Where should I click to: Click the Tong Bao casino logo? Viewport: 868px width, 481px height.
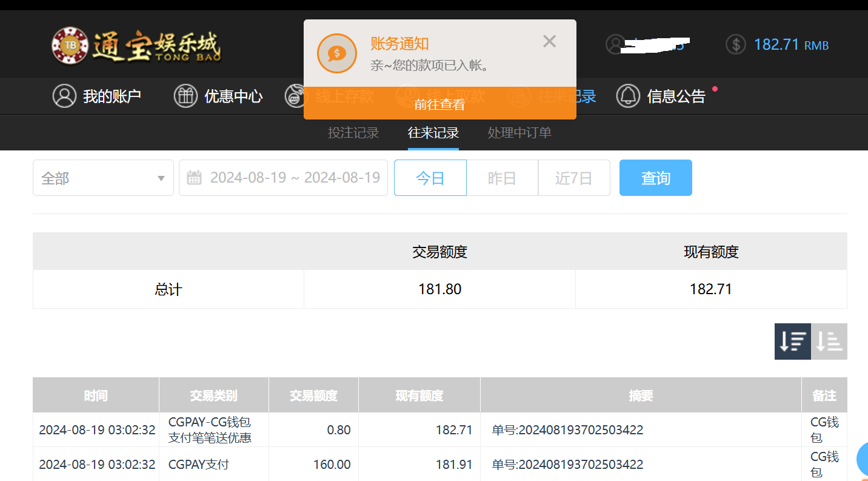(136, 45)
